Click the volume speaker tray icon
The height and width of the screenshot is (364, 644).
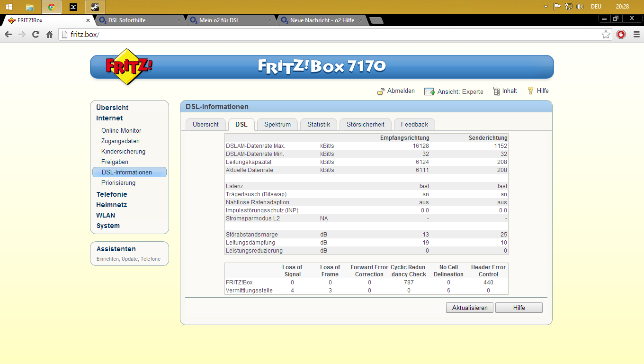coord(580,7)
